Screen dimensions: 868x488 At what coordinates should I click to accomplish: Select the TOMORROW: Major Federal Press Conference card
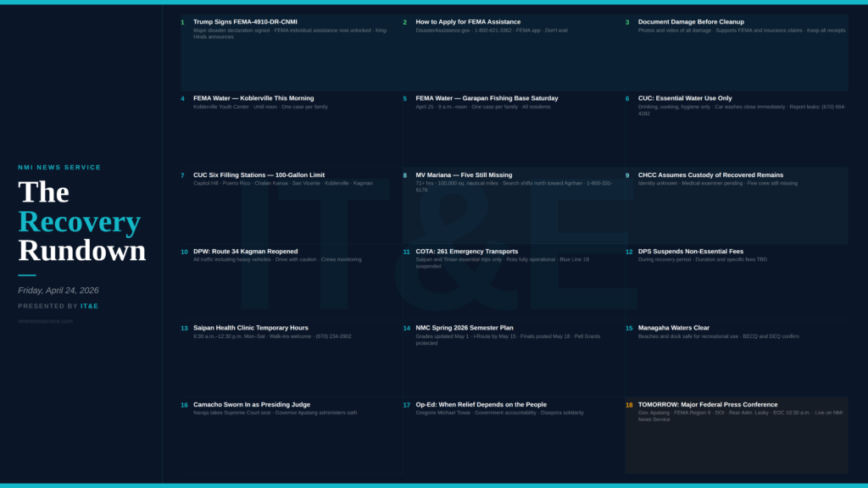point(736,434)
